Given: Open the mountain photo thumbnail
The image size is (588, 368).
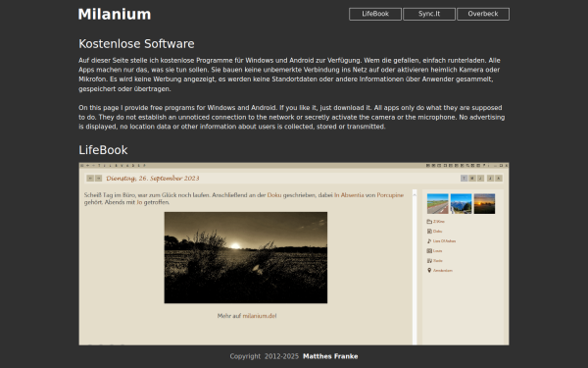Looking at the screenshot, I should click(x=461, y=203).
